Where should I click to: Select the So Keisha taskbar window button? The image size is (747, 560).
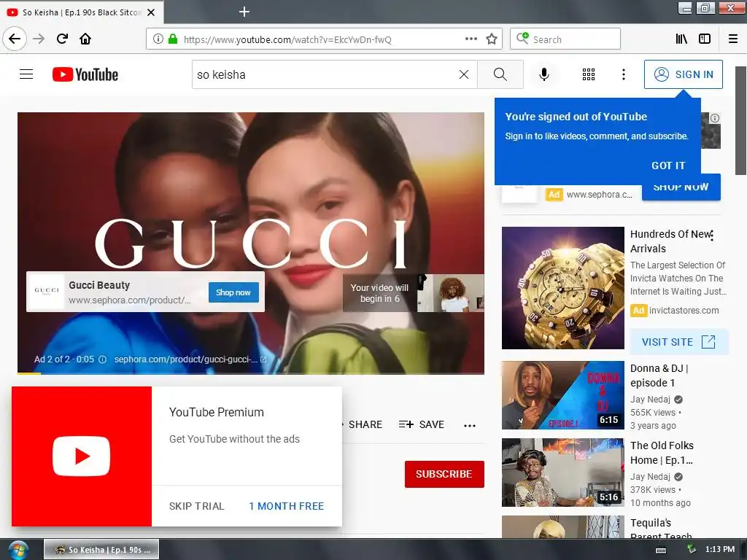click(x=101, y=550)
